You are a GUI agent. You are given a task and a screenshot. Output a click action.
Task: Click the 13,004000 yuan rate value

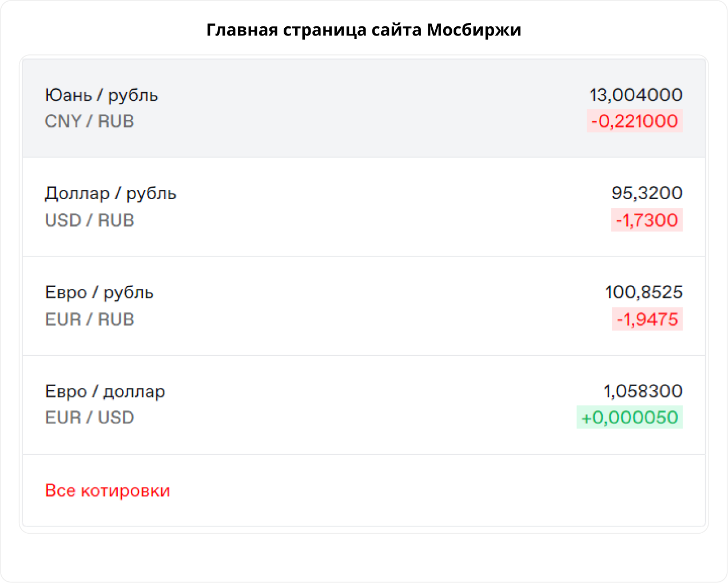tap(635, 95)
